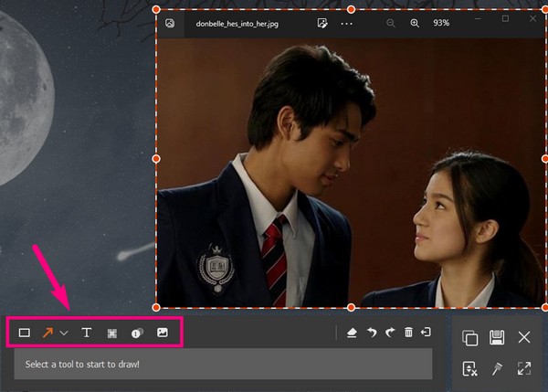The height and width of the screenshot is (392, 548).
Task: Redo the annotation
Action: click(x=390, y=333)
